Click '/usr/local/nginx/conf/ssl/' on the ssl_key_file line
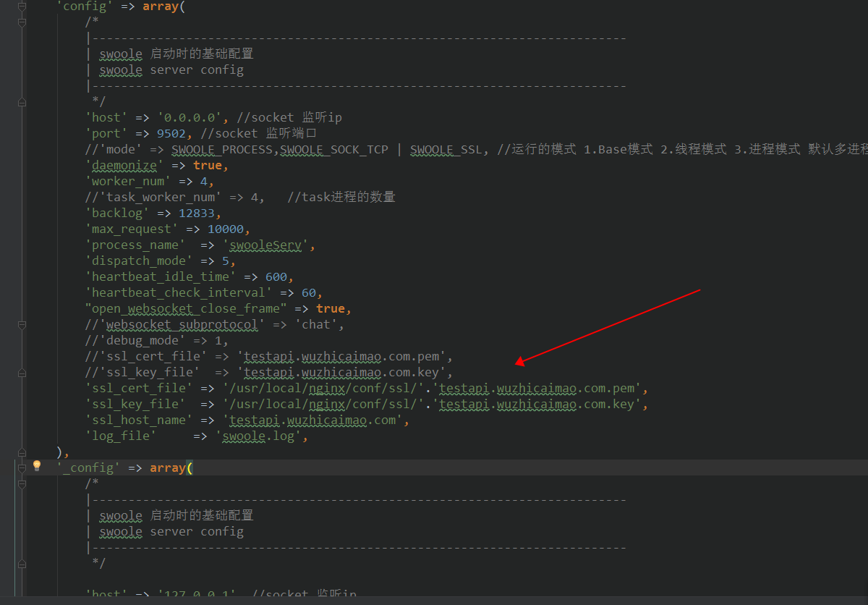 323,404
